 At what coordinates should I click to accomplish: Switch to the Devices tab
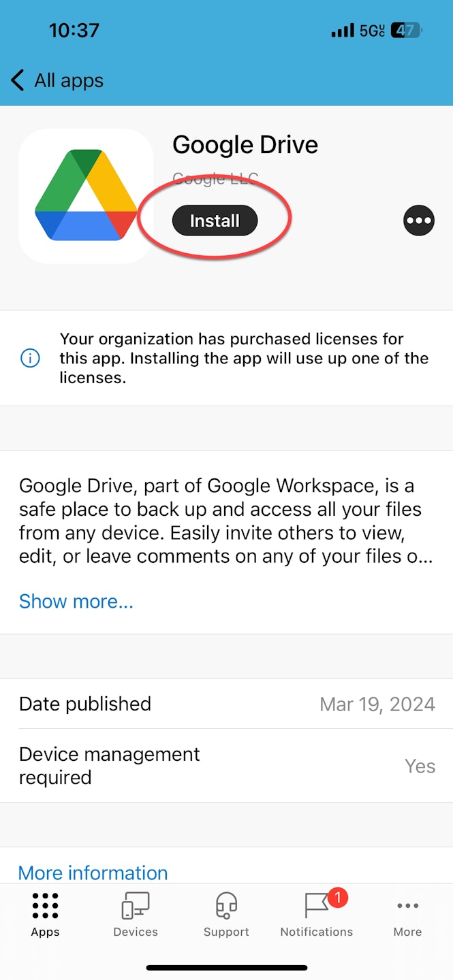[x=136, y=915]
